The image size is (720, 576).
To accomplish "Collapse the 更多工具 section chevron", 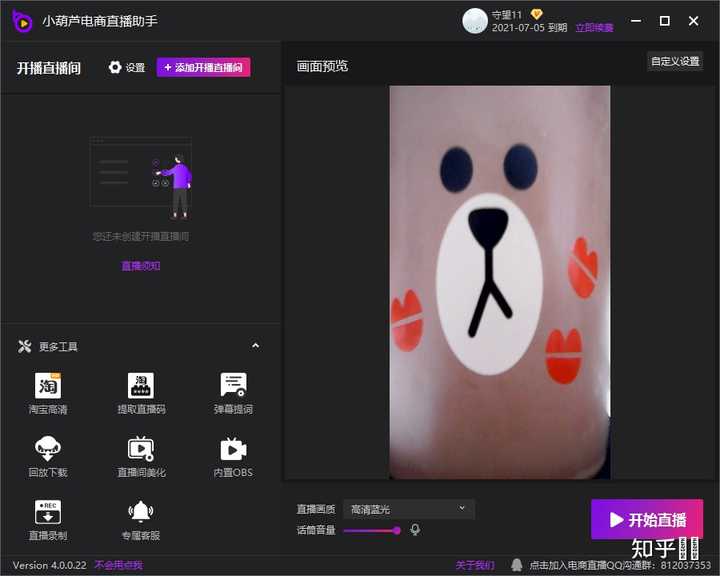I will tap(256, 345).
